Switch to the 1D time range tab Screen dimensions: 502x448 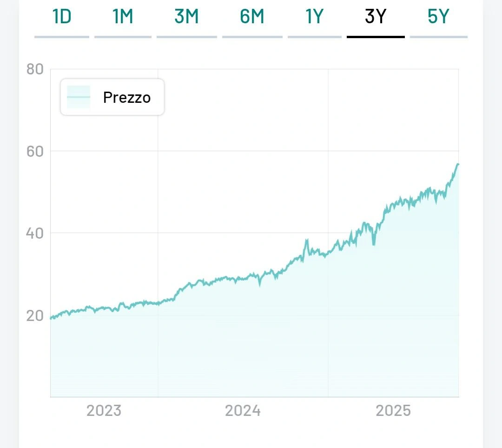pos(62,17)
